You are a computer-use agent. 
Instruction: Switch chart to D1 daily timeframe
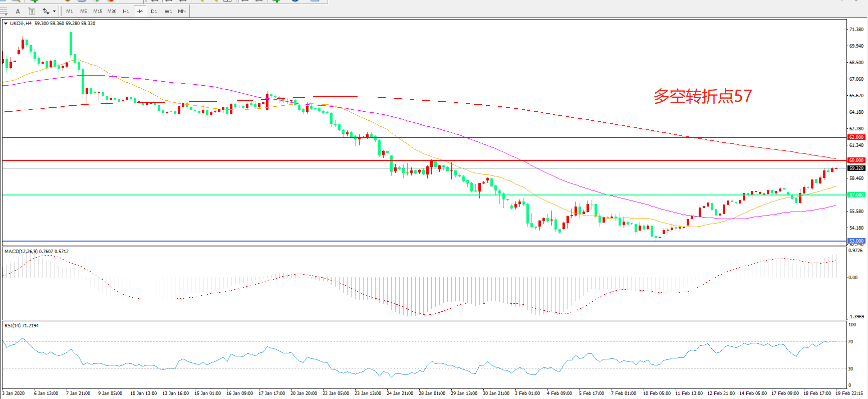click(x=154, y=11)
